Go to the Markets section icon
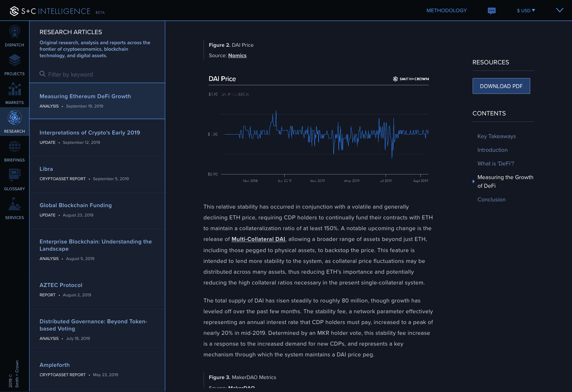572x392 pixels. tap(14, 89)
